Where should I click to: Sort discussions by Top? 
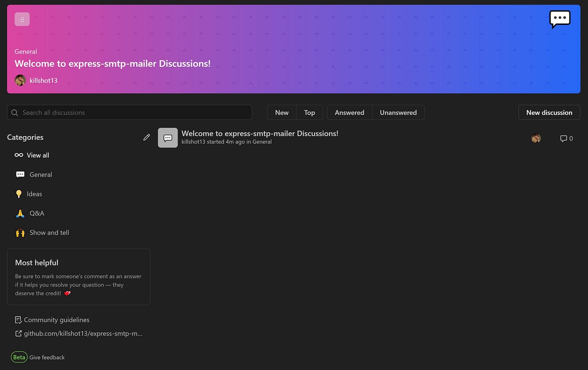pyautogui.click(x=310, y=113)
